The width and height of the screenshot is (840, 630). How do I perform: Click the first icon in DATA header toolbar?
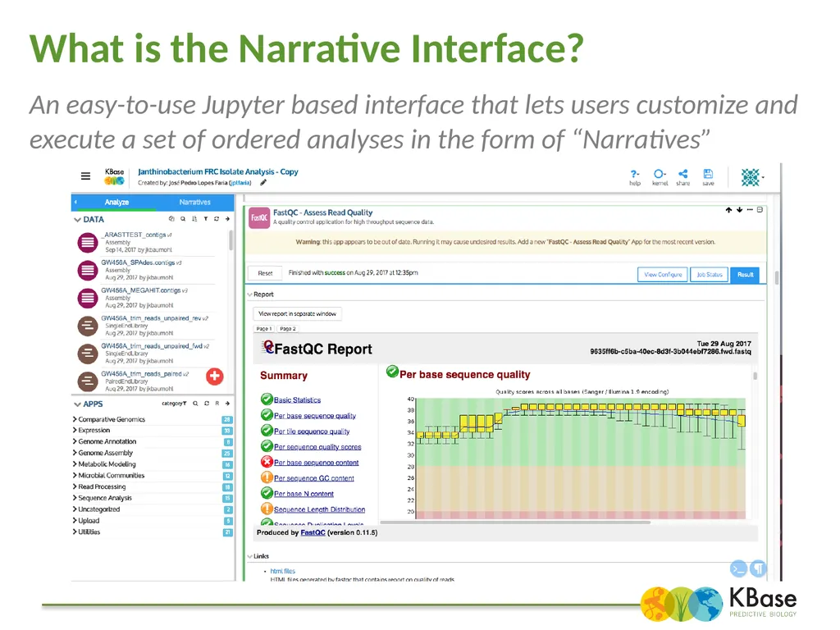coord(171,219)
